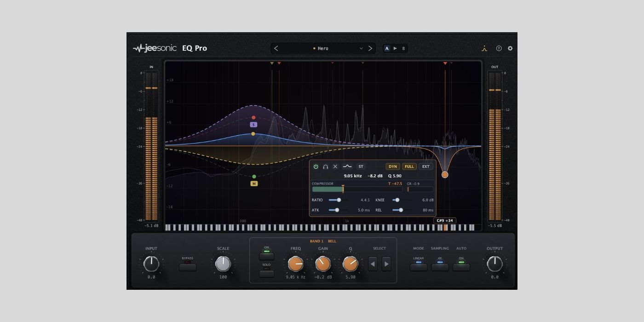Toggle the EXT sidechain button
This screenshot has height=322, width=644.
(x=426, y=167)
